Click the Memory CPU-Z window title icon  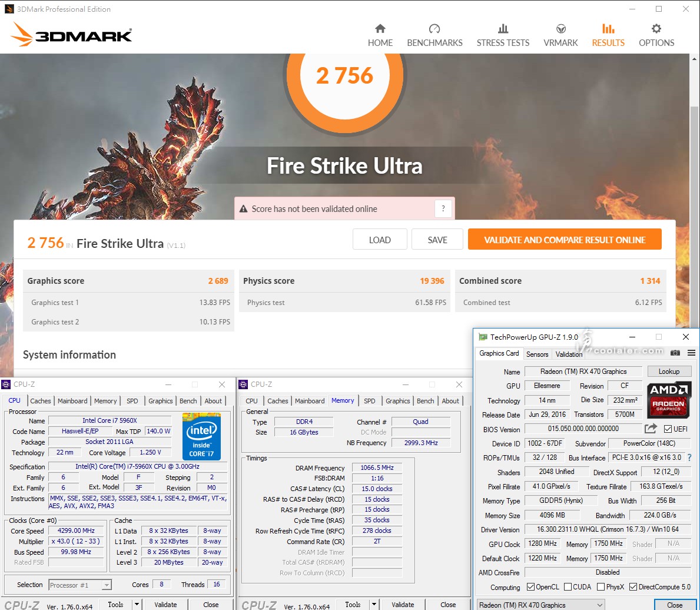click(243, 384)
